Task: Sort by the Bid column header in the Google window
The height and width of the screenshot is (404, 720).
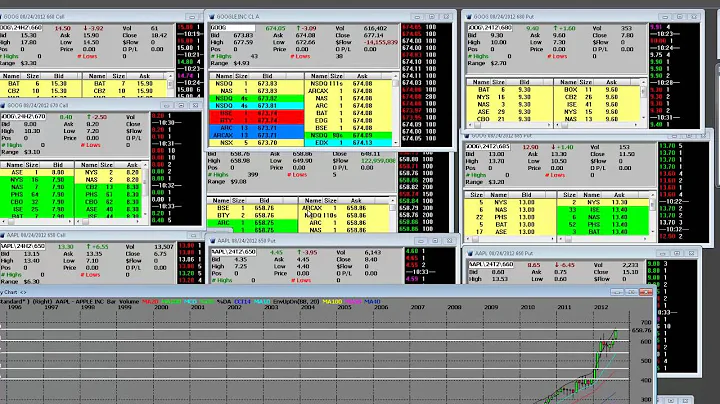Action: click(x=267, y=76)
